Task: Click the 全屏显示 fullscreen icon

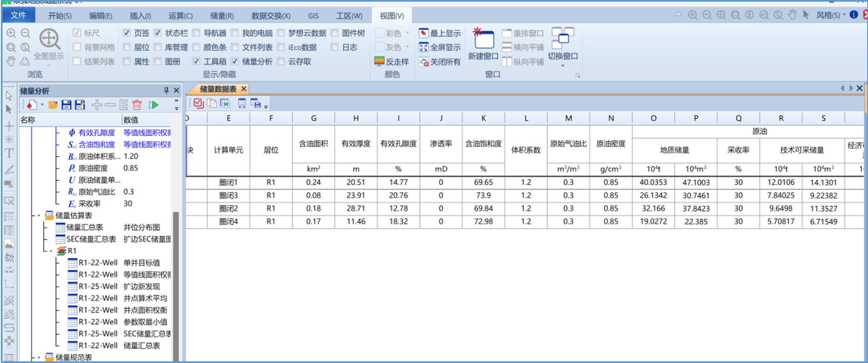Action: 423,47
